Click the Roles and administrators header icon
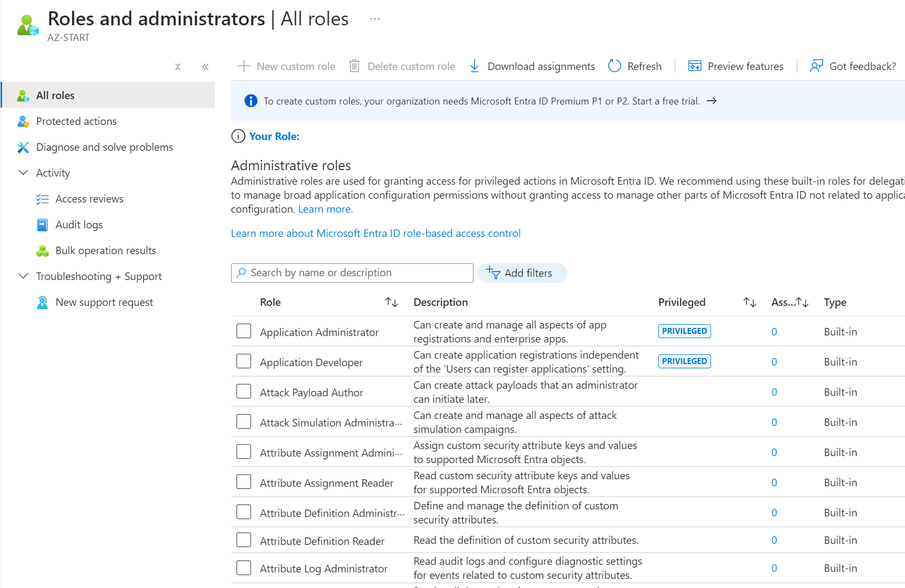905x588 pixels. coord(27,25)
